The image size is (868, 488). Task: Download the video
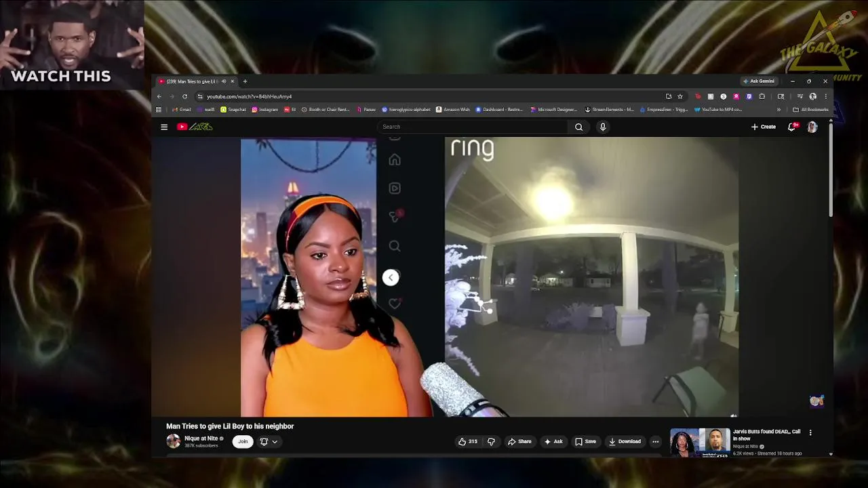pos(625,441)
